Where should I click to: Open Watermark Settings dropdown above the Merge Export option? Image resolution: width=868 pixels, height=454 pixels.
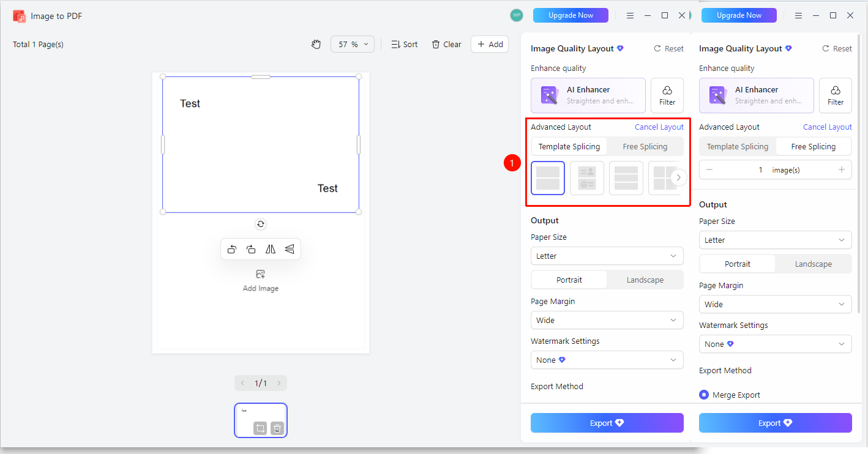tap(776, 344)
